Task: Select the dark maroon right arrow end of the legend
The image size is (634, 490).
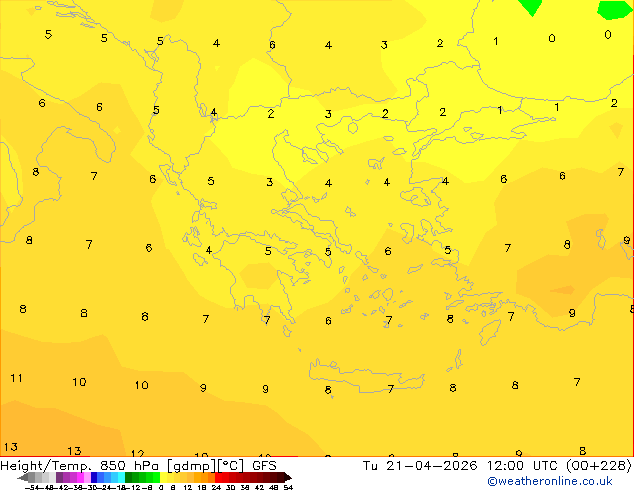Action: (x=288, y=477)
